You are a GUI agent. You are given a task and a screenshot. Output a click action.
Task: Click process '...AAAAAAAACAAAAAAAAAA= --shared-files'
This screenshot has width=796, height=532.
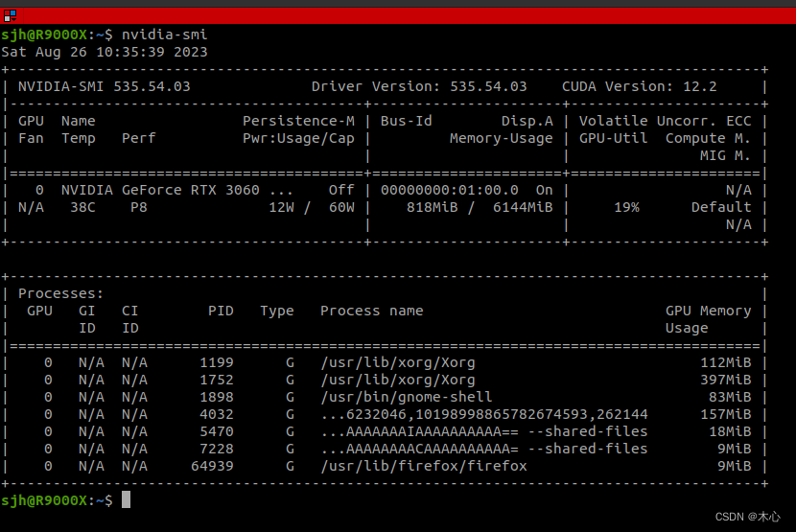pyautogui.click(x=483, y=450)
